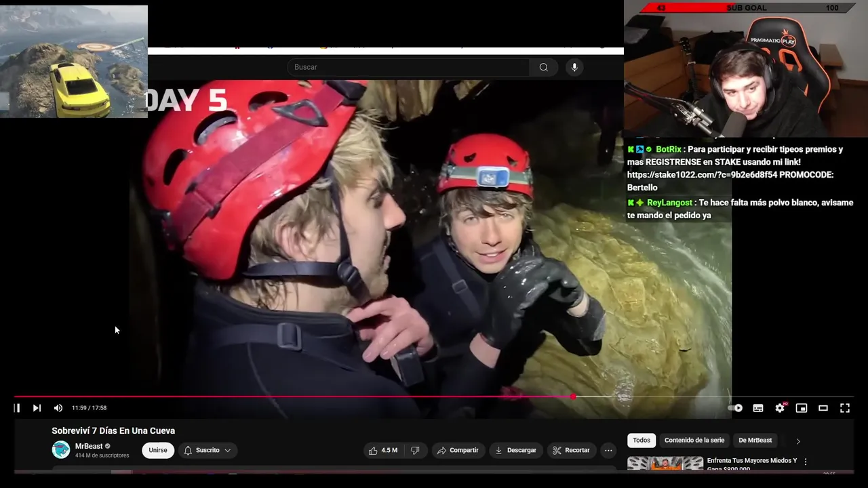The width and height of the screenshot is (868, 488).
Task: Focus the Buscar search field
Action: click(408, 67)
